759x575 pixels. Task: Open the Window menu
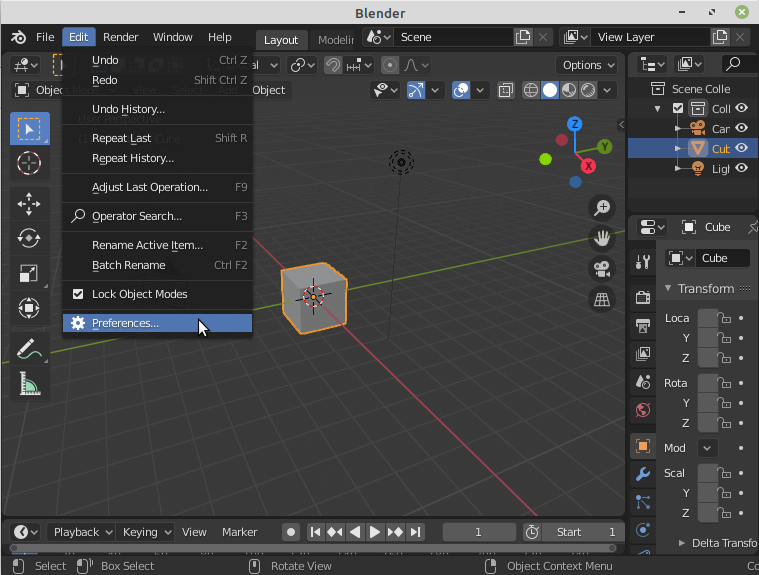point(173,37)
